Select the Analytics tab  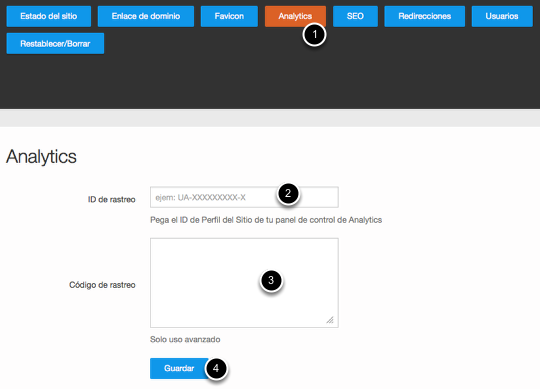click(x=295, y=16)
